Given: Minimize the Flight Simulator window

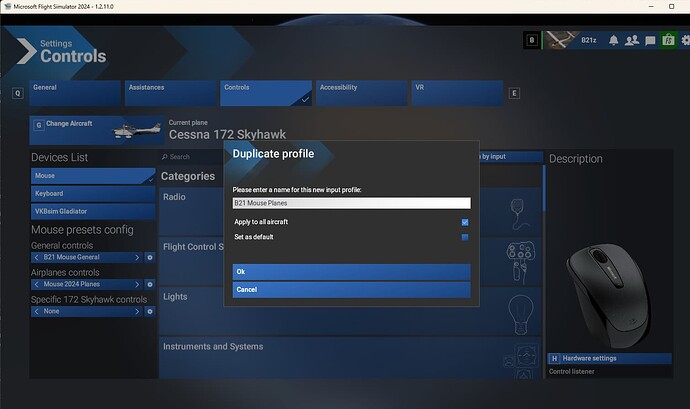Looking at the screenshot, I should click(651, 7).
